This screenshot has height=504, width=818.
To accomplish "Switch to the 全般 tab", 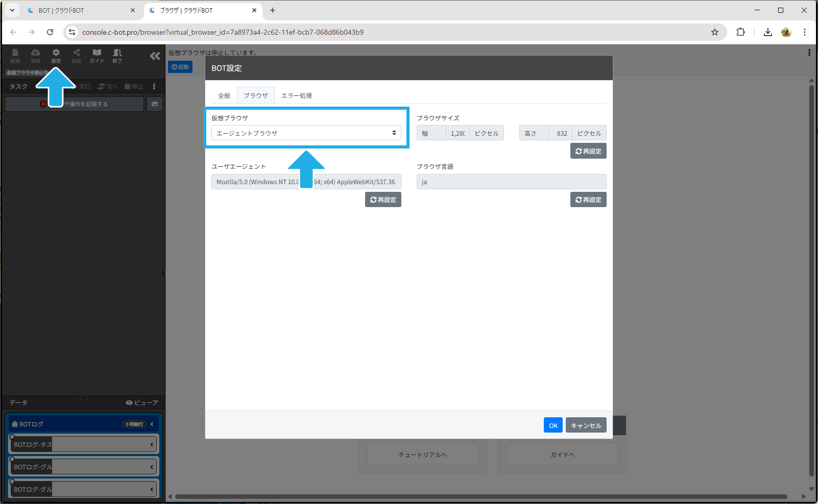I will point(224,95).
